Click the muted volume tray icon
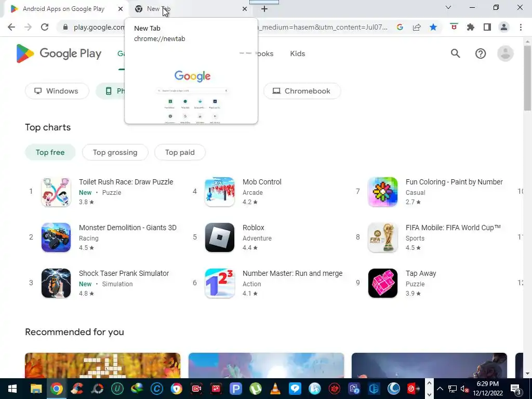 tap(464, 389)
